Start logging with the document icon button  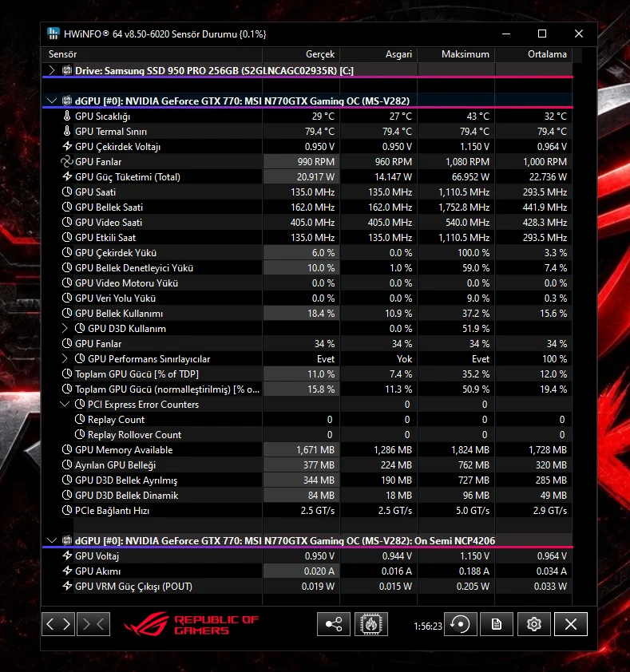[x=497, y=624]
